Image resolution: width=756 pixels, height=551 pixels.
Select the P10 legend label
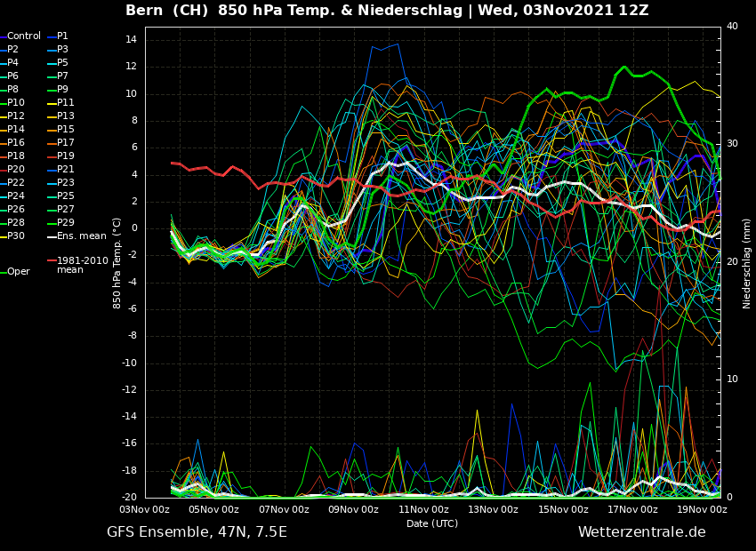tap(16, 103)
